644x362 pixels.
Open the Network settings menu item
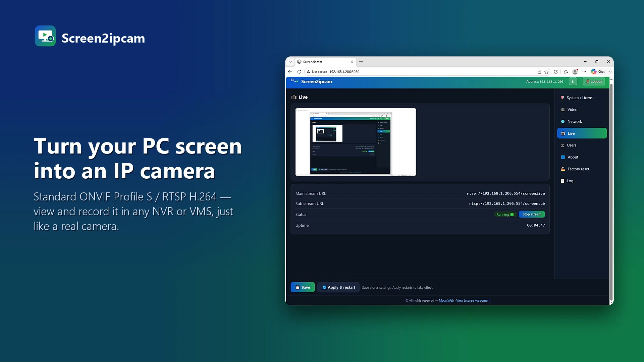click(x=582, y=122)
